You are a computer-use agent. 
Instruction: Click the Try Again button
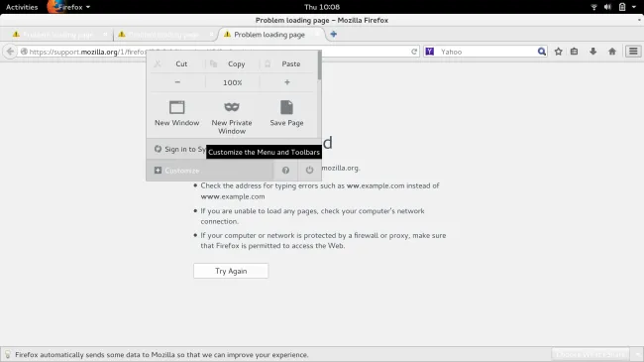pos(231,271)
